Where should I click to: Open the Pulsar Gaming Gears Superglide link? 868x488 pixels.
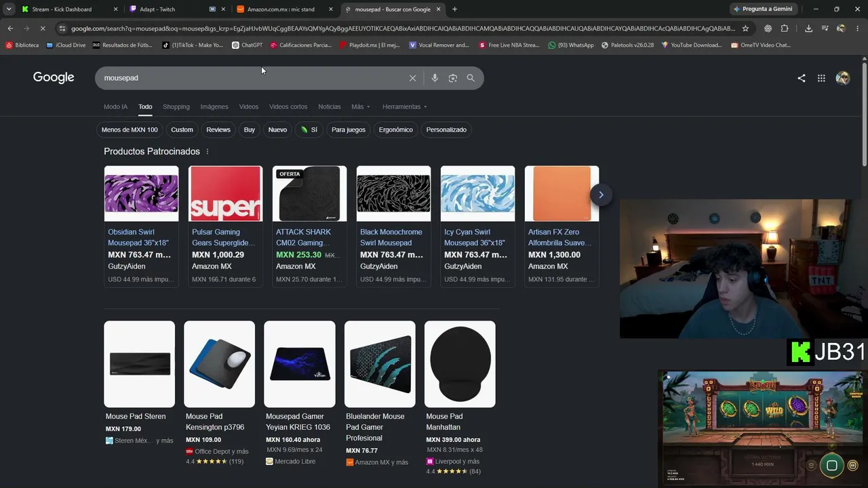pos(224,237)
